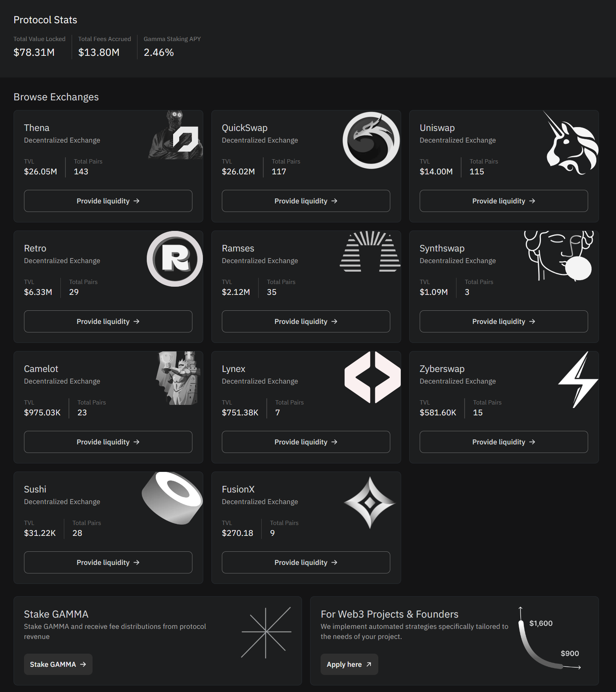This screenshot has width=616, height=692.
Task: Click the Synthswap face logo
Action: coord(559,256)
